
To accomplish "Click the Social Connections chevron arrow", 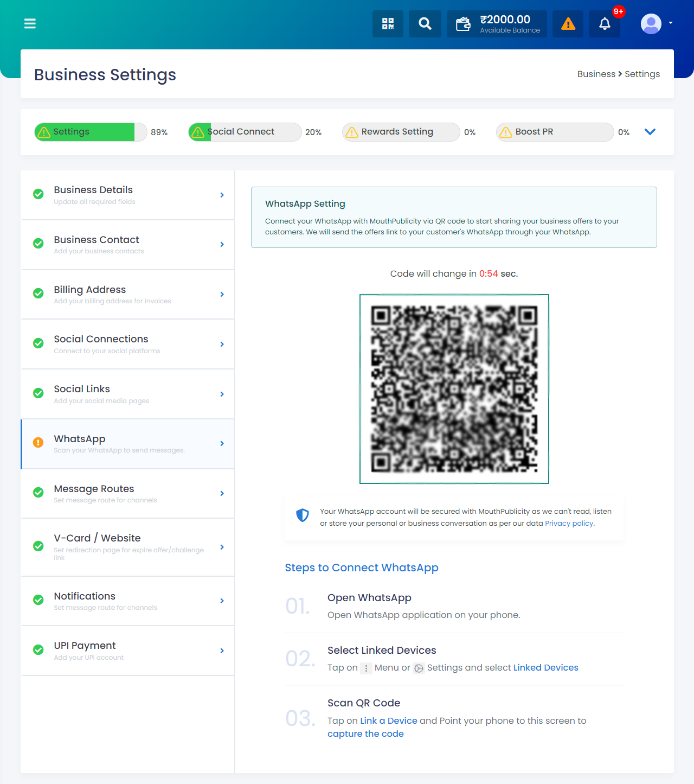I will (222, 344).
